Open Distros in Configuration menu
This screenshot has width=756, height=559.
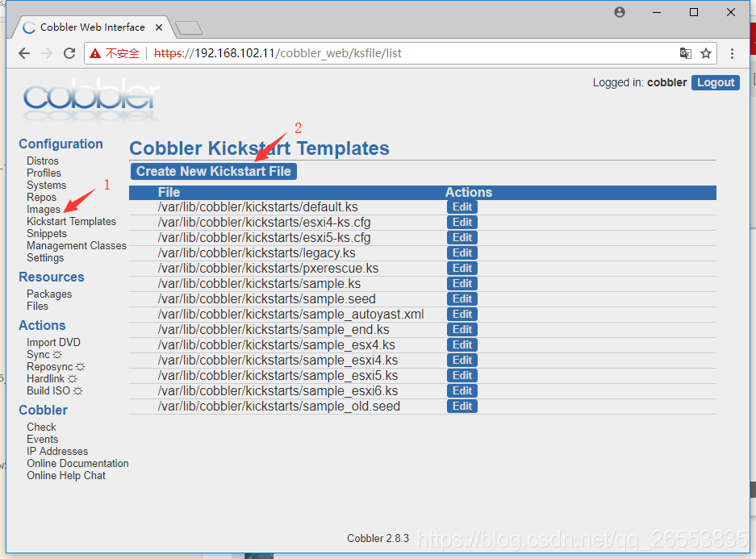point(43,161)
